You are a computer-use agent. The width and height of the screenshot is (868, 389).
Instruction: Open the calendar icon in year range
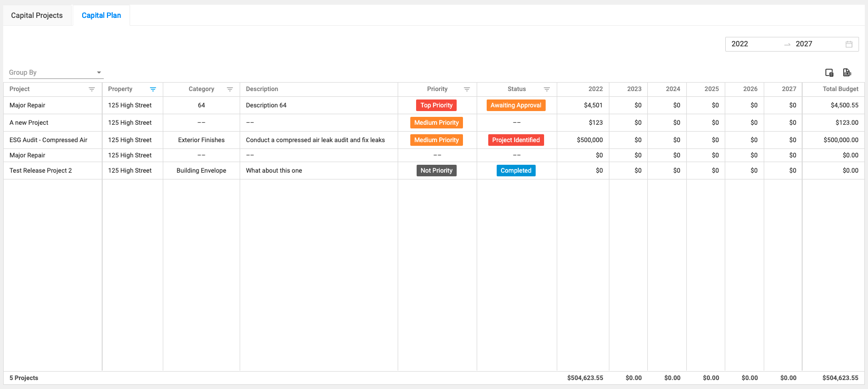[x=849, y=44]
